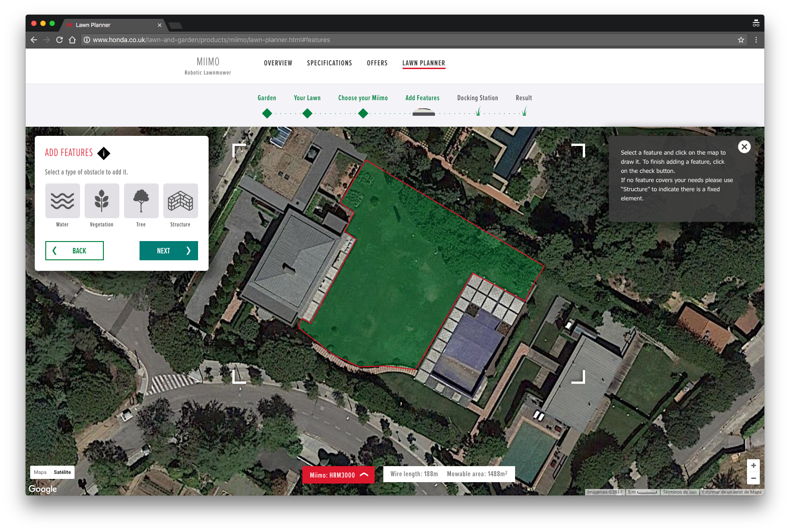Click the Miimo mower progress icon
Image resolution: width=790 pixels, height=532 pixels.
[424, 112]
